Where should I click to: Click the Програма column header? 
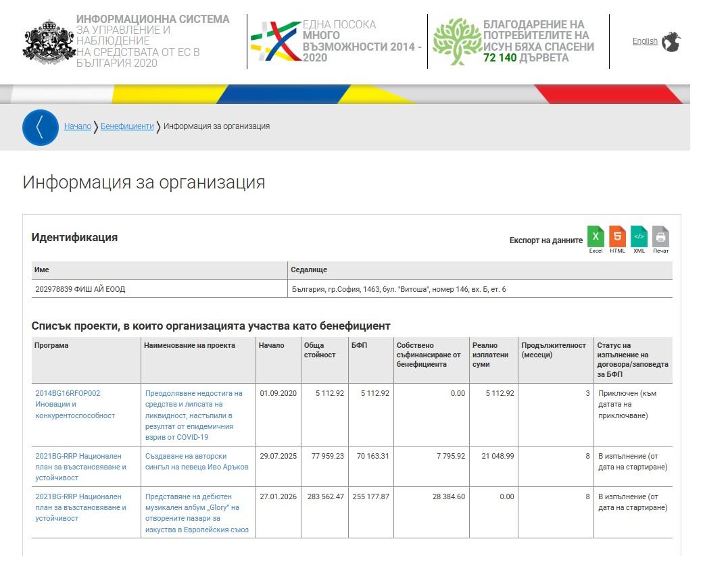[x=51, y=345]
